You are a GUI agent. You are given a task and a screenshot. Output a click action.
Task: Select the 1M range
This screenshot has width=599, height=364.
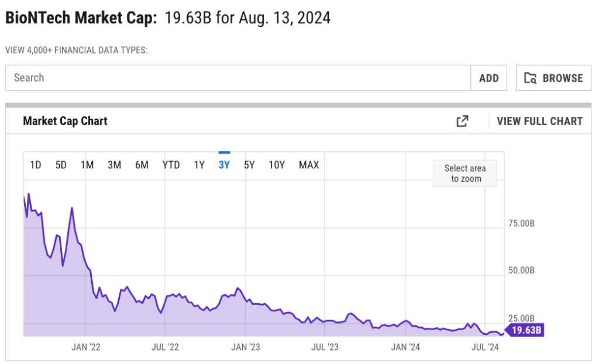tap(87, 165)
